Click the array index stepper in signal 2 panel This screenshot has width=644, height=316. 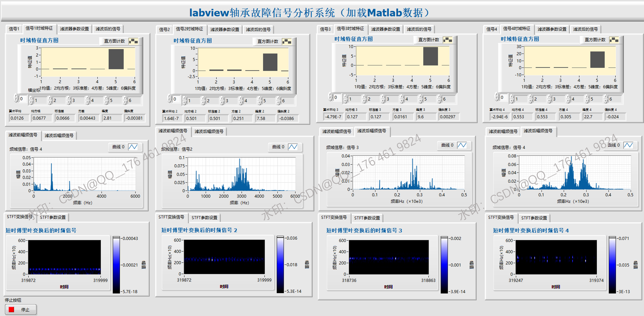pyautogui.click(x=170, y=99)
